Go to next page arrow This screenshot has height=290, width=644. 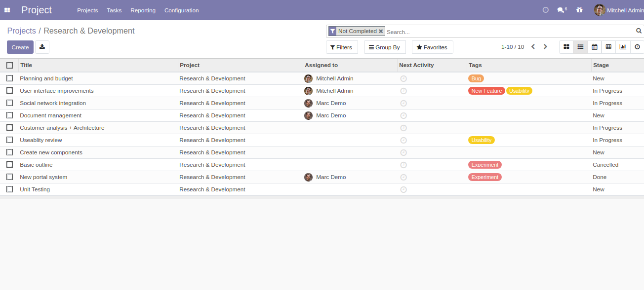pyautogui.click(x=545, y=47)
